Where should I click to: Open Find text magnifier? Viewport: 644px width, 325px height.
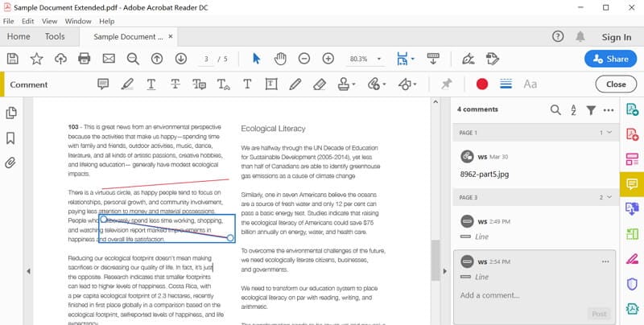[133, 59]
